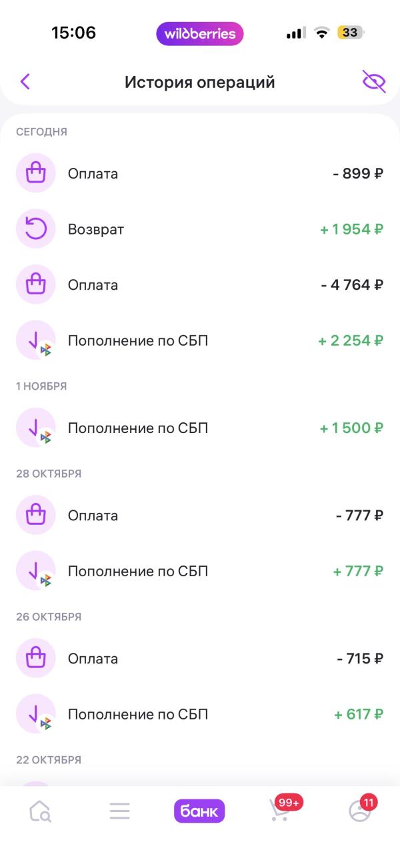Viewport: 400px width, 868px height.
Task: Go back with the purple chevron
Action: pos(25,81)
